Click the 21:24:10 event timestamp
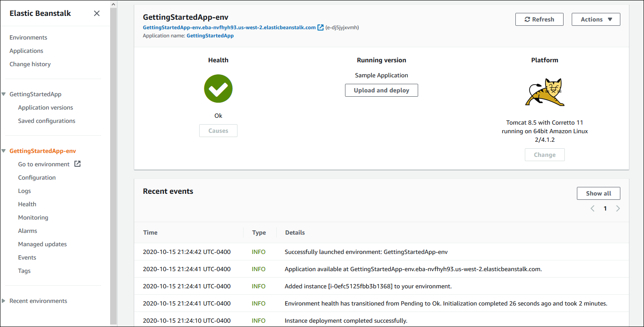The image size is (644, 327). (x=187, y=321)
